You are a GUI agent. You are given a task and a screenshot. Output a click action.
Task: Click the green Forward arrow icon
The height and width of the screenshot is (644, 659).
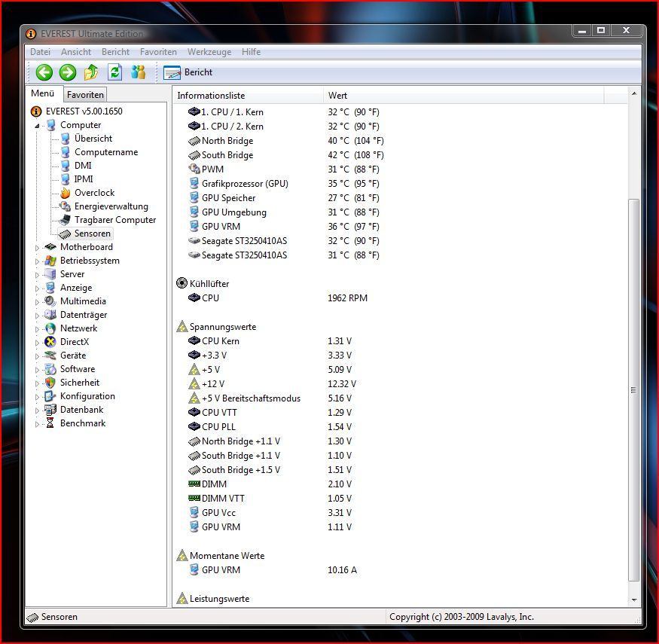(x=67, y=72)
